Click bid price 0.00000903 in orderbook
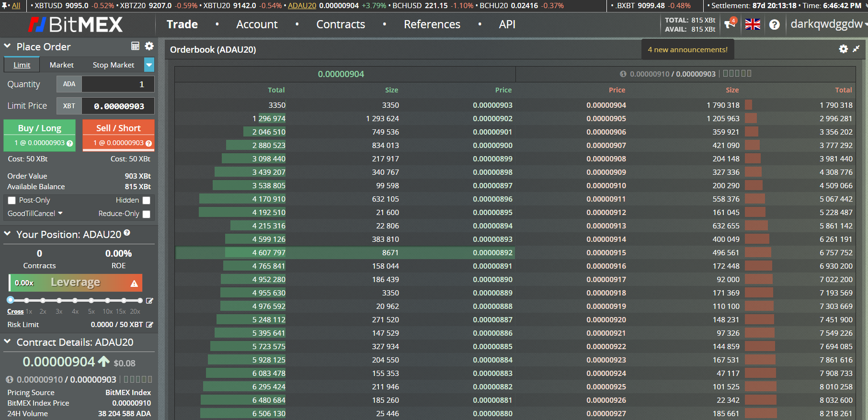The image size is (868, 420). coord(492,105)
